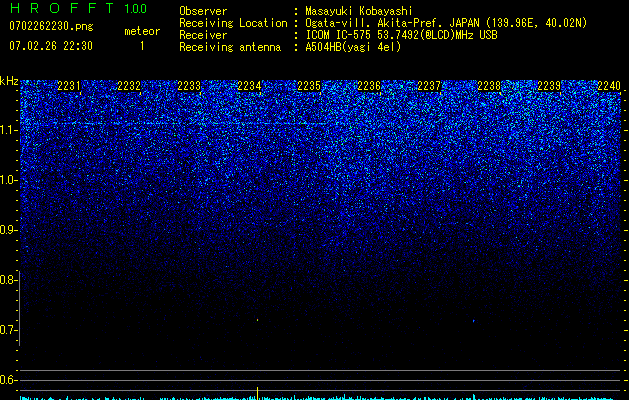Click the orange meteor echo dot near 2234
Screen dimensions: 629x400
[257, 320]
